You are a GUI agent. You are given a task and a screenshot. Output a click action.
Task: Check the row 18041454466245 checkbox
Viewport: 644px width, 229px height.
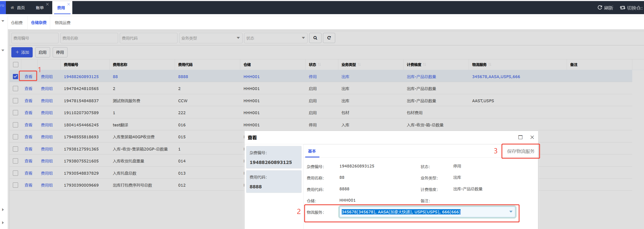coord(15,125)
